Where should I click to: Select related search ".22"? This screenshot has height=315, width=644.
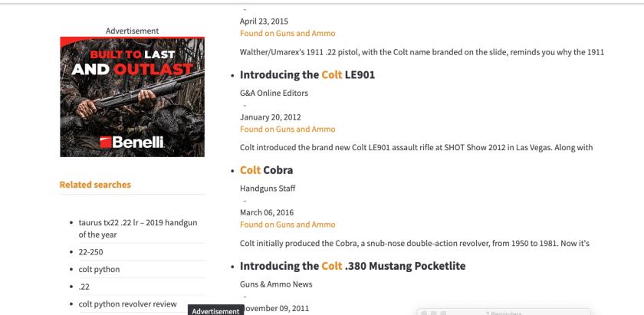pyautogui.click(x=84, y=287)
